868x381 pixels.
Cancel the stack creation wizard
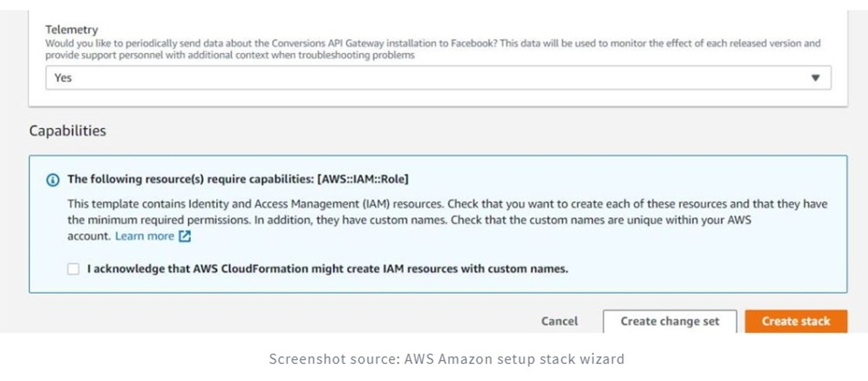[x=559, y=321]
